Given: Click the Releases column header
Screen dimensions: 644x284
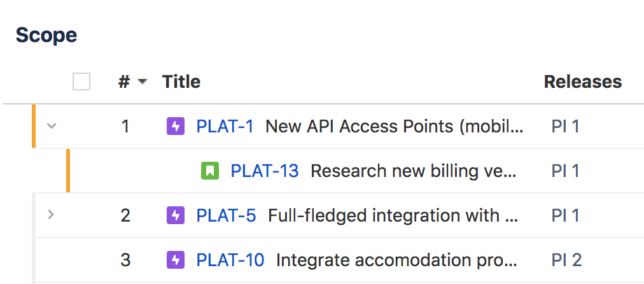Looking at the screenshot, I should [583, 82].
